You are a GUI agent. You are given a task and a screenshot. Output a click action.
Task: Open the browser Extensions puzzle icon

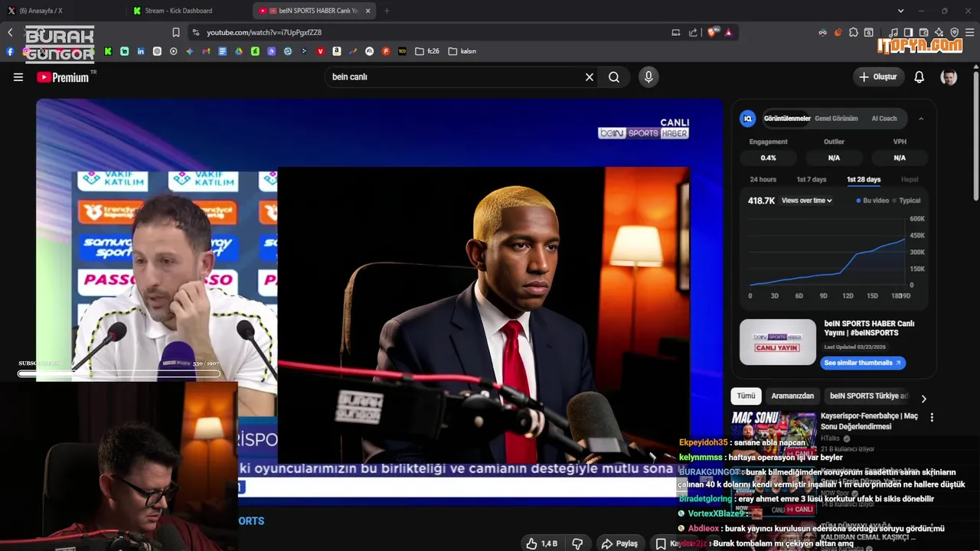pos(854,32)
